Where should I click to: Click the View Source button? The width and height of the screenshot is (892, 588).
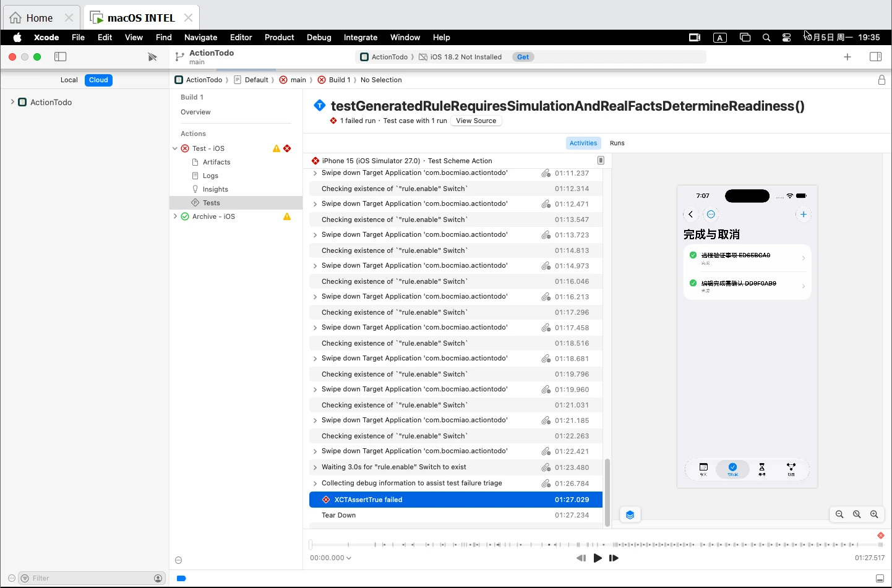tap(476, 121)
